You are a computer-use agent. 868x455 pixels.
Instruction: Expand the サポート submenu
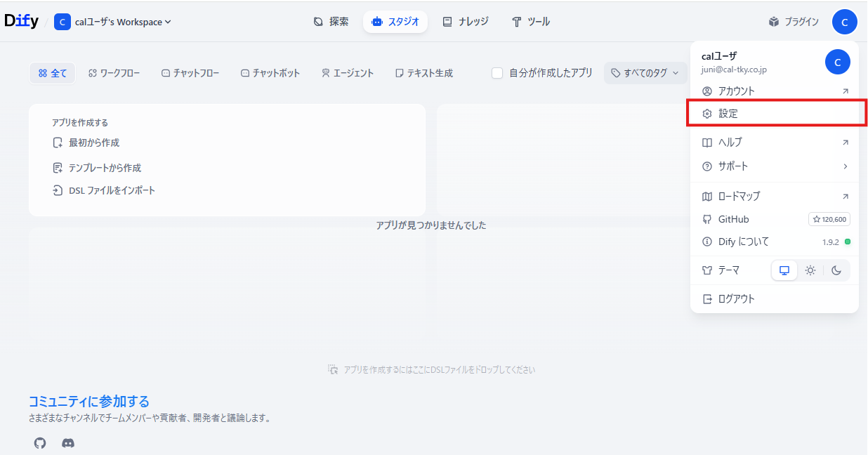point(732,166)
